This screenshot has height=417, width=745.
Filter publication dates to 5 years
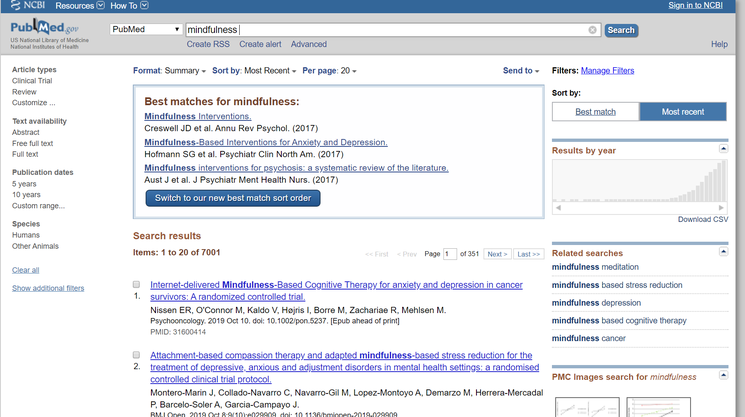(x=24, y=184)
